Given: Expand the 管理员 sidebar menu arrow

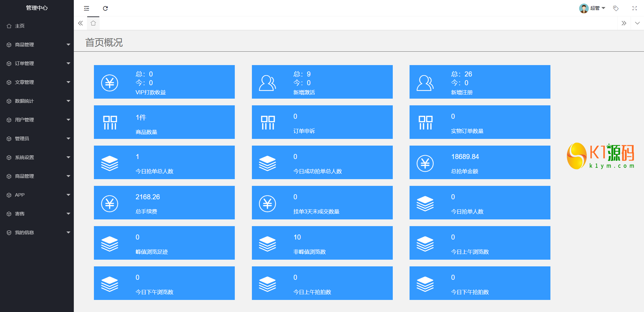Looking at the screenshot, I should click(68, 139).
